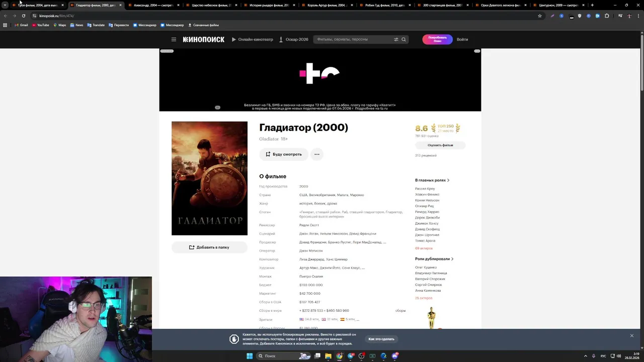The height and width of the screenshot is (362, 644).
Task: Click Буду смотреть button
Action: click(x=284, y=154)
